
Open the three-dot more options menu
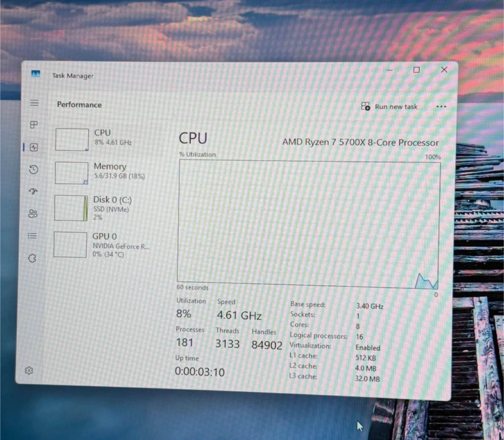[441, 106]
